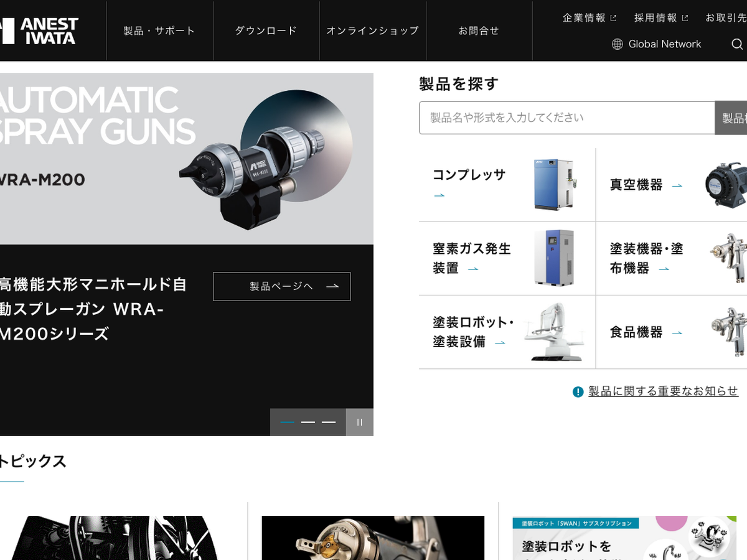This screenshot has width=747, height=560.
Task: Open the ダウンロード menu
Action: pyautogui.click(x=266, y=30)
